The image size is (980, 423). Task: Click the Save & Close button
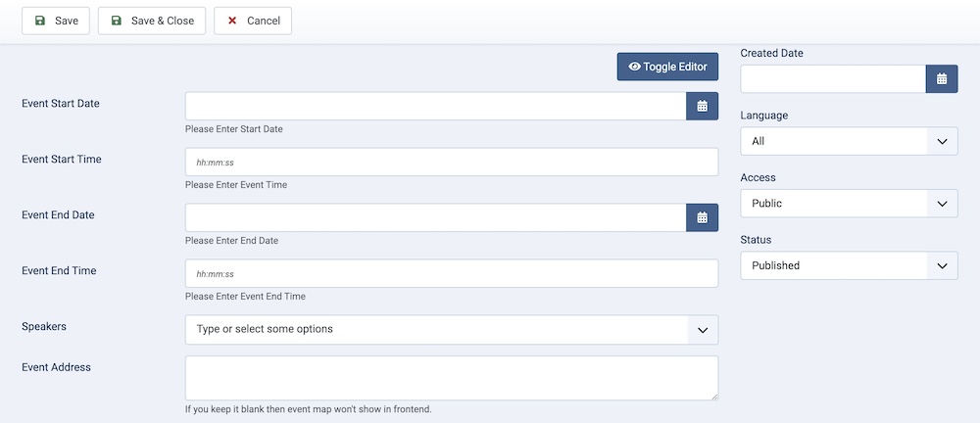(152, 21)
